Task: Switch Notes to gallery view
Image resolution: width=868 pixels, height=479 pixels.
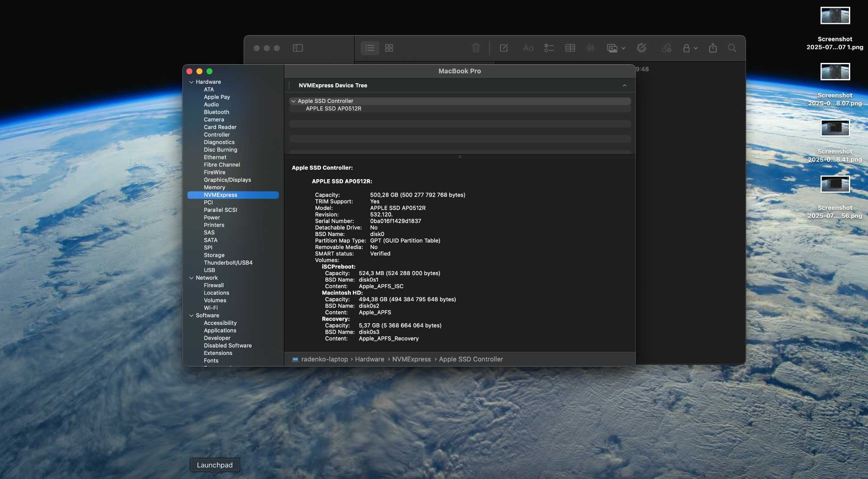Action: [x=389, y=48]
